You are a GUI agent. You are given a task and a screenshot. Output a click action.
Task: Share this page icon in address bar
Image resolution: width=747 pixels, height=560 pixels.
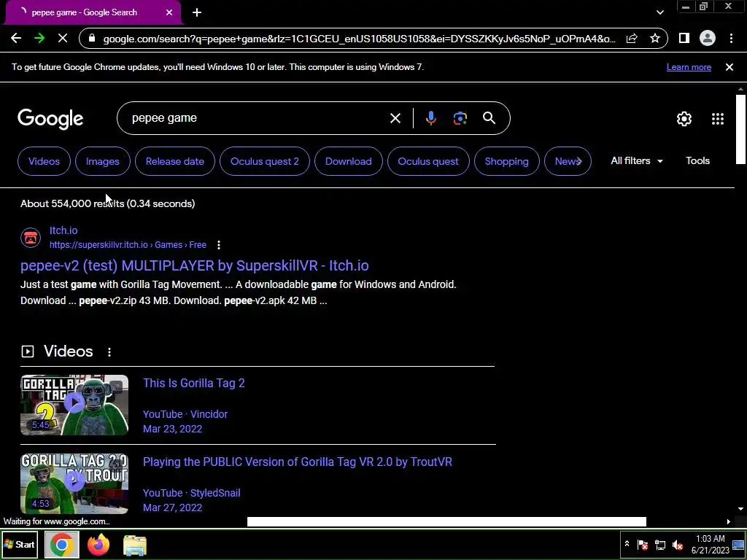632,39
